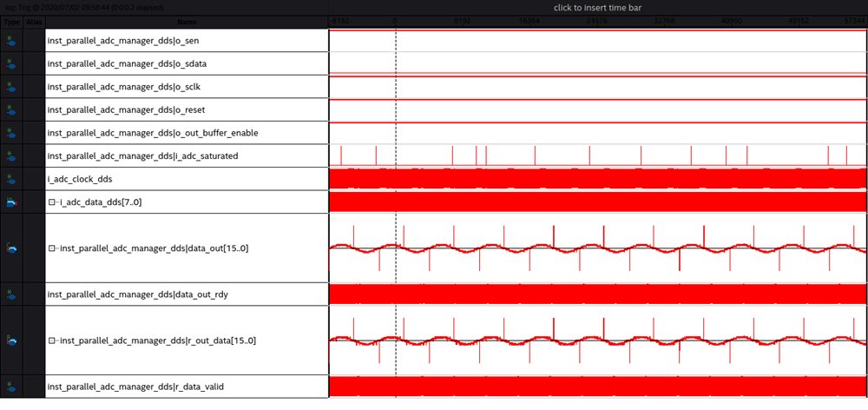
Task: Select the o_reset signal name
Action: [x=126, y=109]
